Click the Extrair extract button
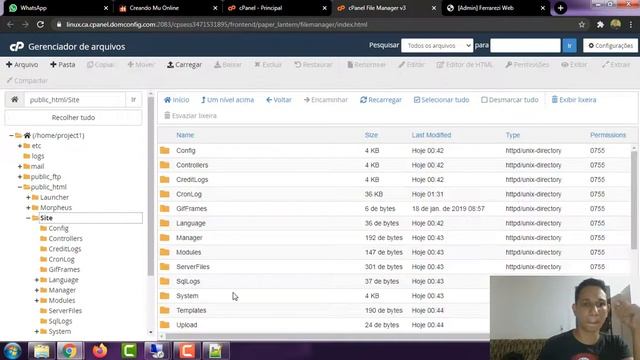Image resolution: width=640 pixels, height=360 pixels. [x=616, y=64]
